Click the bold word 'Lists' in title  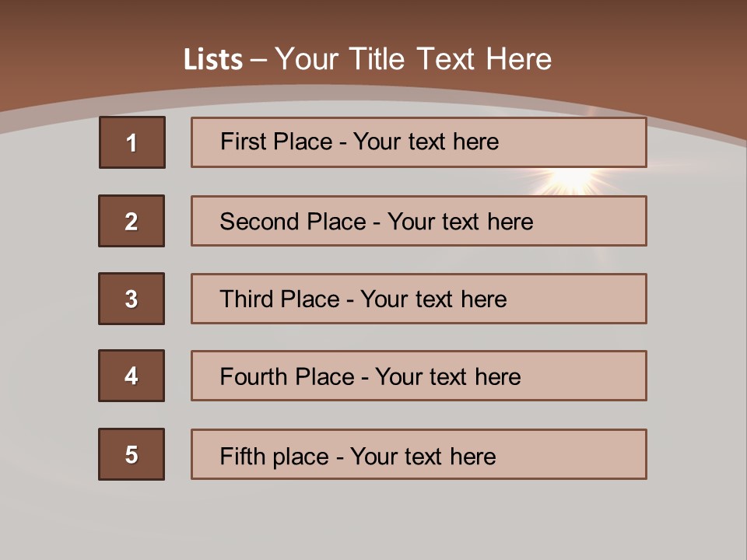click(x=212, y=60)
